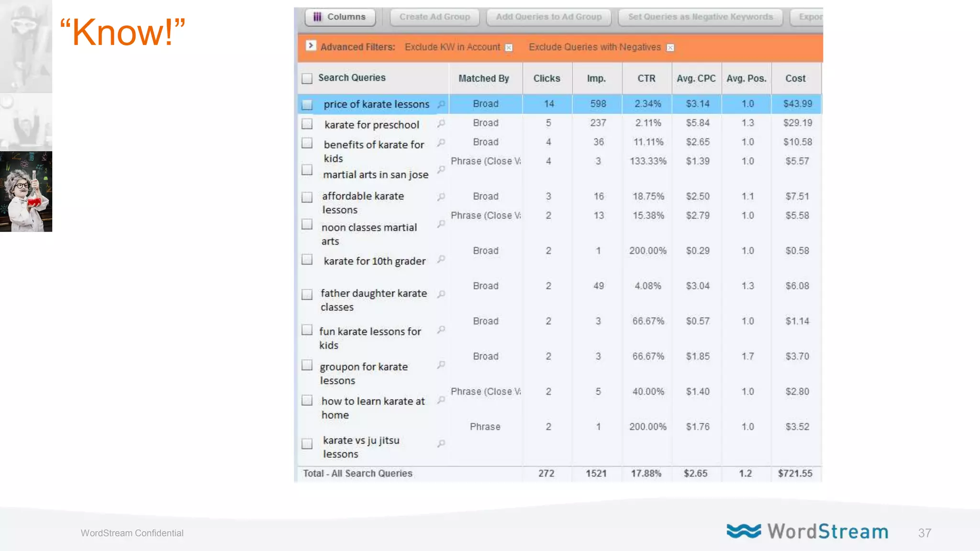
Task: Click magnifier icon beside groupon for karate lessons
Action: point(441,365)
